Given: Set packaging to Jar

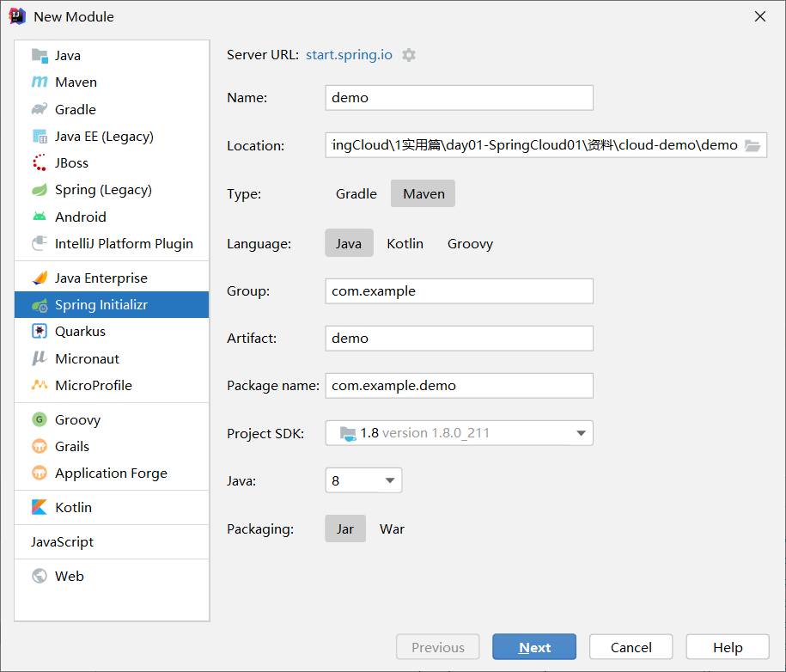Looking at the screenshot, I should pos(345,528).
